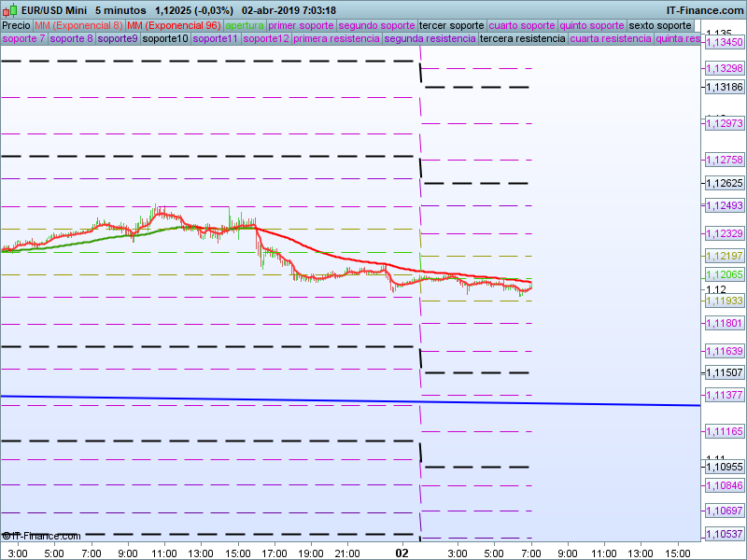Open the MM (Exponencial 96) indicator label

point(174,25)
